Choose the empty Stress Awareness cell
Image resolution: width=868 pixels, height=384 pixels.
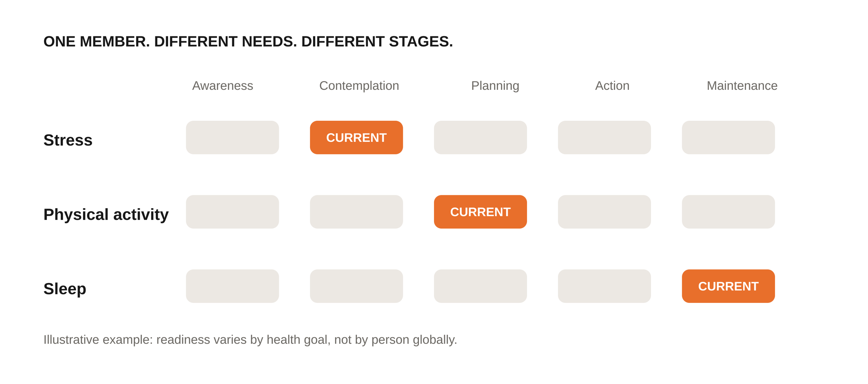coord(232,137)
